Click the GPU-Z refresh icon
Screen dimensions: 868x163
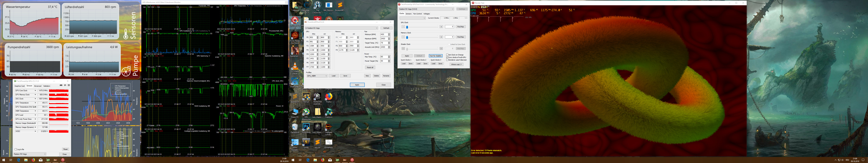pos(65,85)
